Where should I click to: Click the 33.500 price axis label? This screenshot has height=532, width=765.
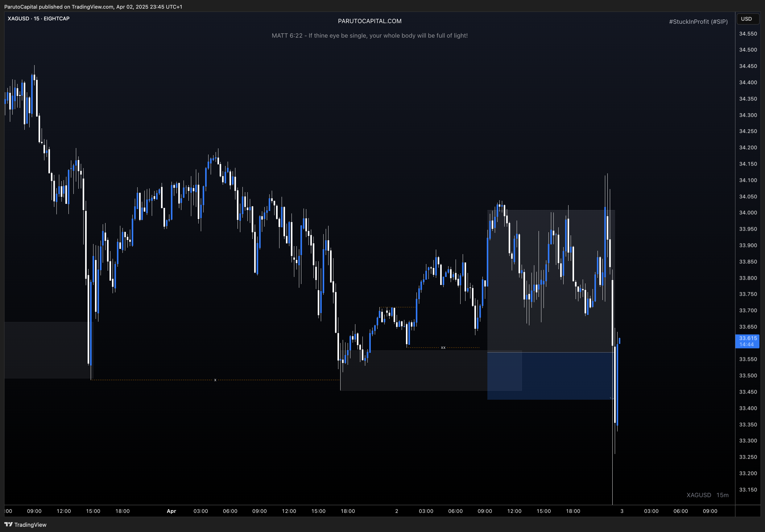tap(748, 375)
